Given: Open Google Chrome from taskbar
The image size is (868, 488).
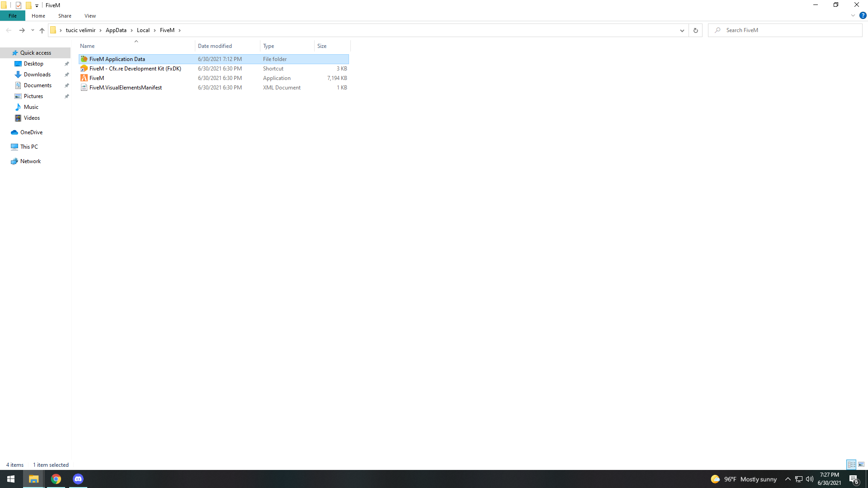Looking at the screenshot, I should coord(56,479).
